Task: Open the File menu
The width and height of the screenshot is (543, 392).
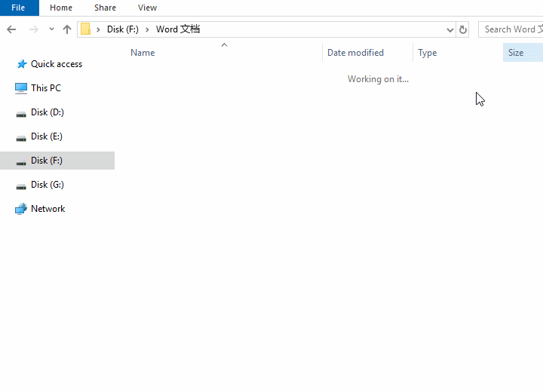Action: 18,8
